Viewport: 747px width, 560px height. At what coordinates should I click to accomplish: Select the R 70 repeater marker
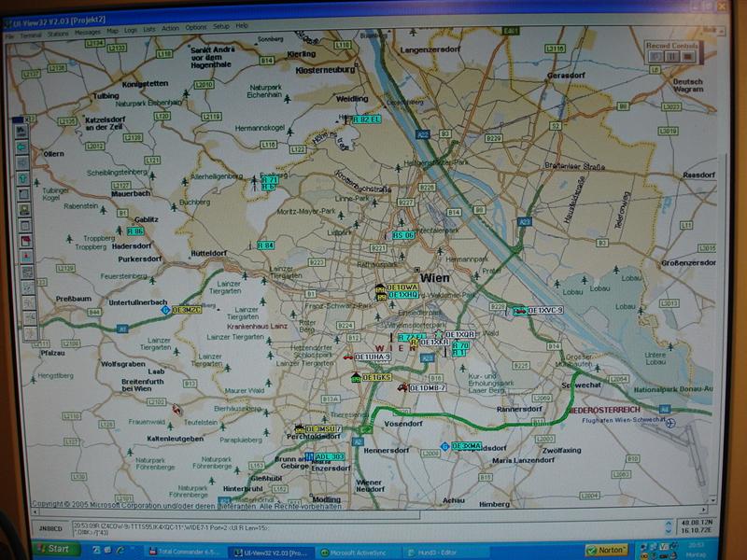point(460,345)
